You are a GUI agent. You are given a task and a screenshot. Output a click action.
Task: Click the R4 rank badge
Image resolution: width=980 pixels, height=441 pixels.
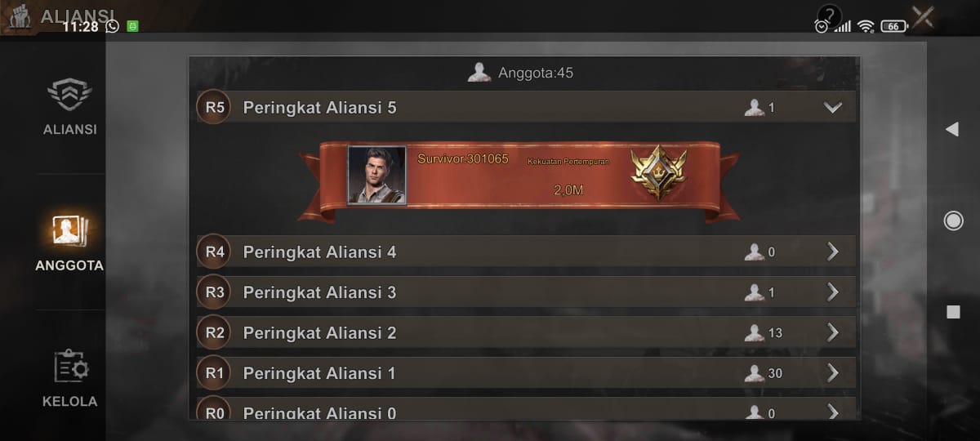point(215,252)
